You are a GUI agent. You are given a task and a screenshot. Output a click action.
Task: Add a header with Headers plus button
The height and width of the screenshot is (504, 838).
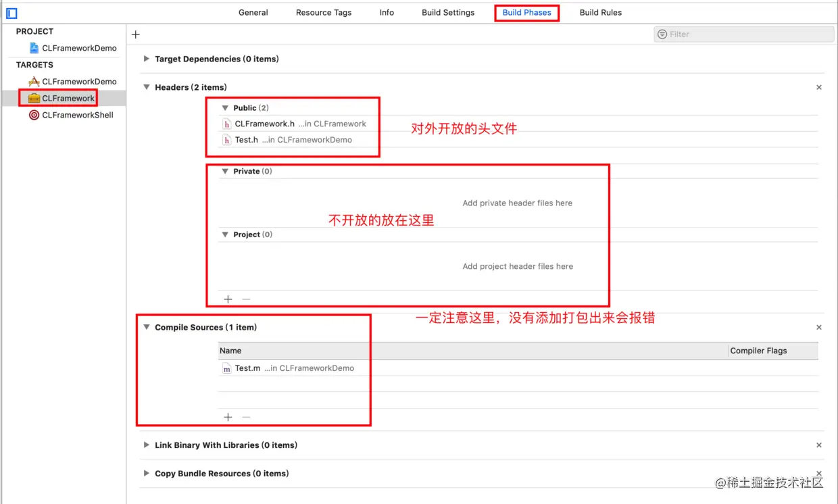pos(228,299)
